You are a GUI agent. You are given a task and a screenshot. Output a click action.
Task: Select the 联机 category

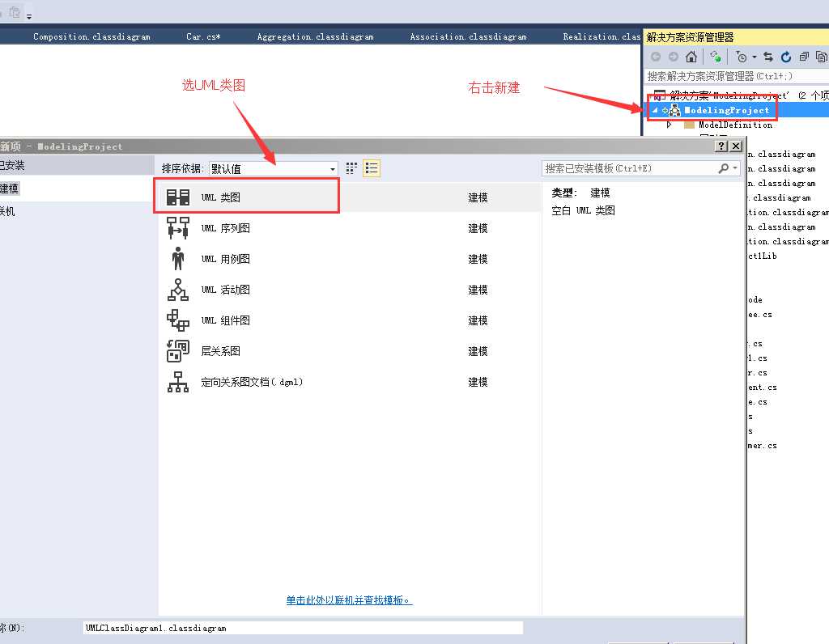click(7, 211)
